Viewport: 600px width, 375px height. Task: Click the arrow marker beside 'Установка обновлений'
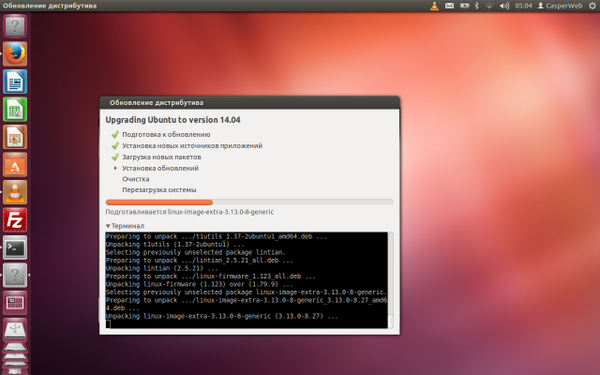115,168
